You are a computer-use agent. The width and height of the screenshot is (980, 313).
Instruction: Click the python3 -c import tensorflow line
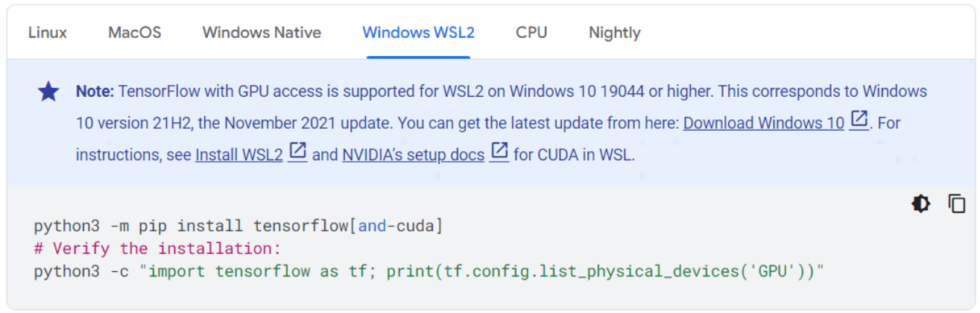(429, 271)
